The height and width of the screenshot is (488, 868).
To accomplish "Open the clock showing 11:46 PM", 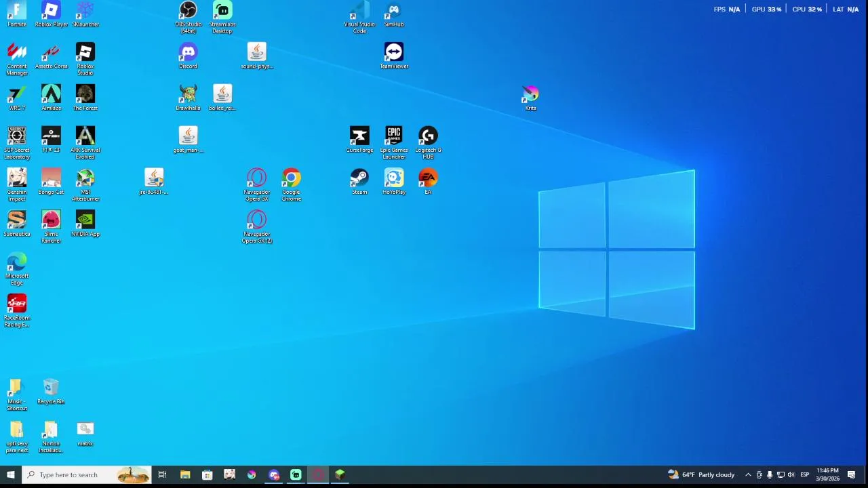I will (827, 474).
